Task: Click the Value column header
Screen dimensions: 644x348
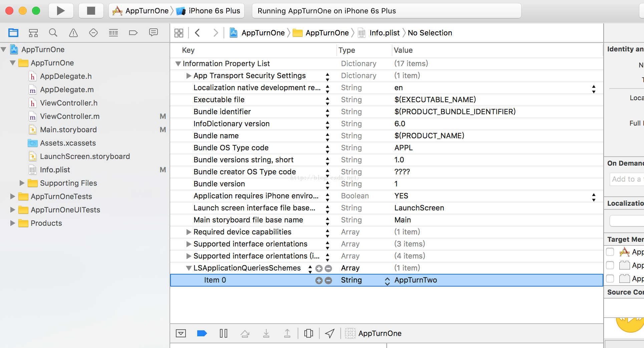Action: pyautogui.click(x=403, y=50)
